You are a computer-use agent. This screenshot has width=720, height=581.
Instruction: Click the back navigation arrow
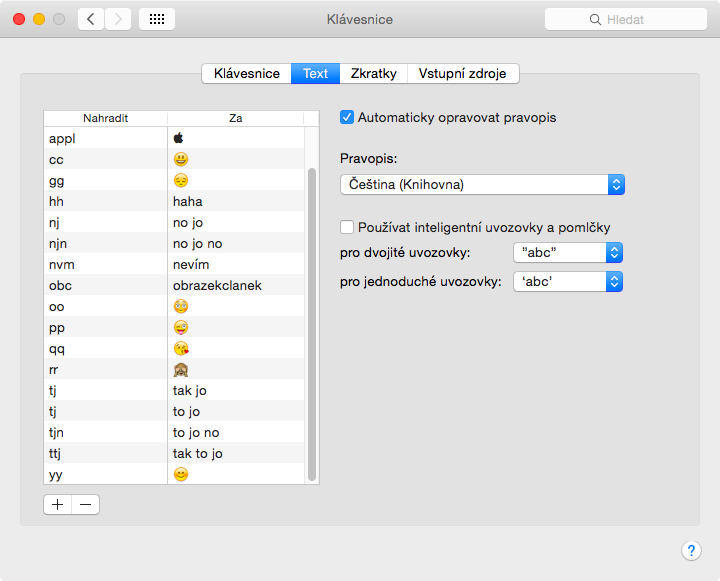point(91,19)
